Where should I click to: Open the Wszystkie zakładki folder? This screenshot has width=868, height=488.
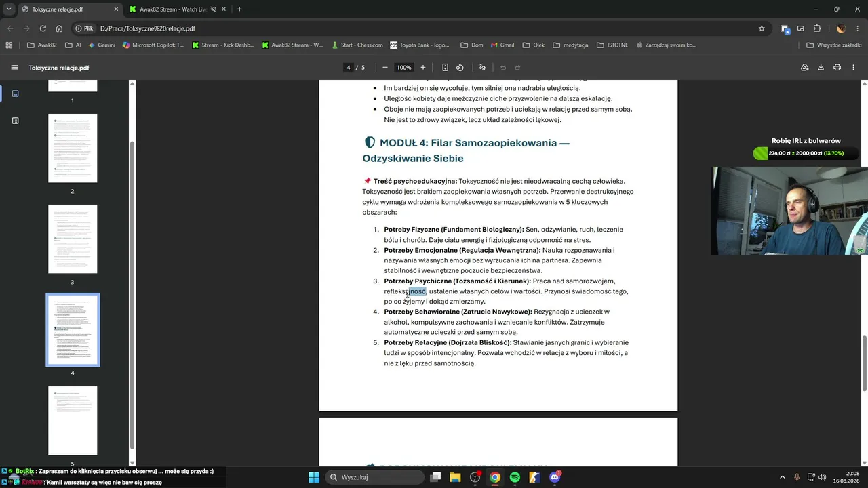coord(834,45)
